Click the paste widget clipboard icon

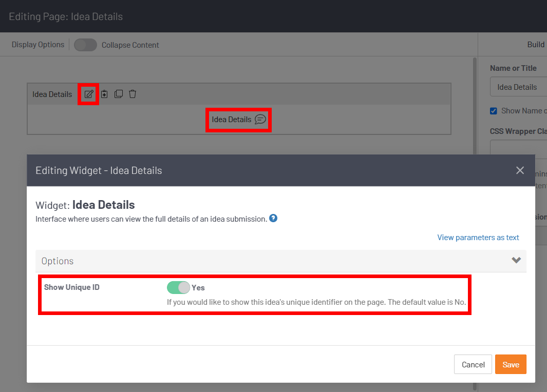point(104,94)
